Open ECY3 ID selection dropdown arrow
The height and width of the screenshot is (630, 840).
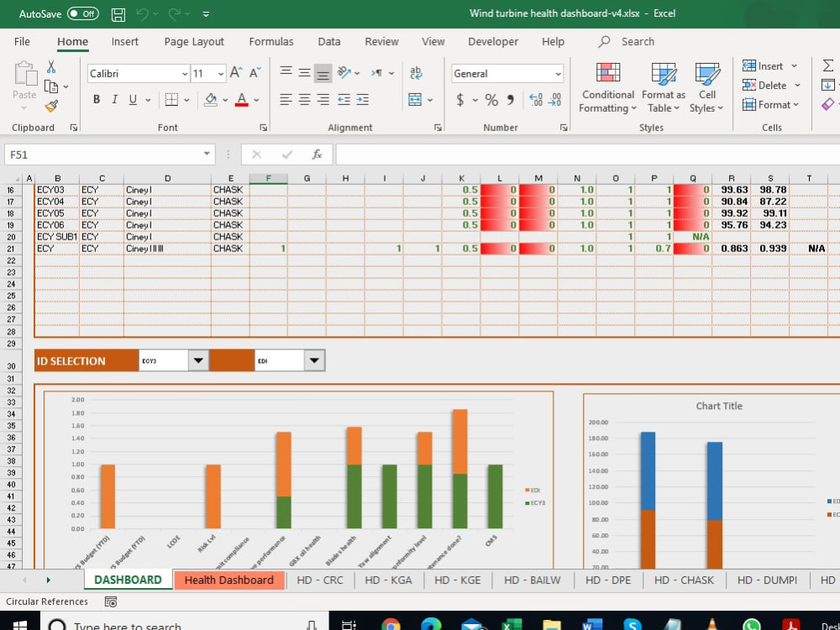[198, 360]
